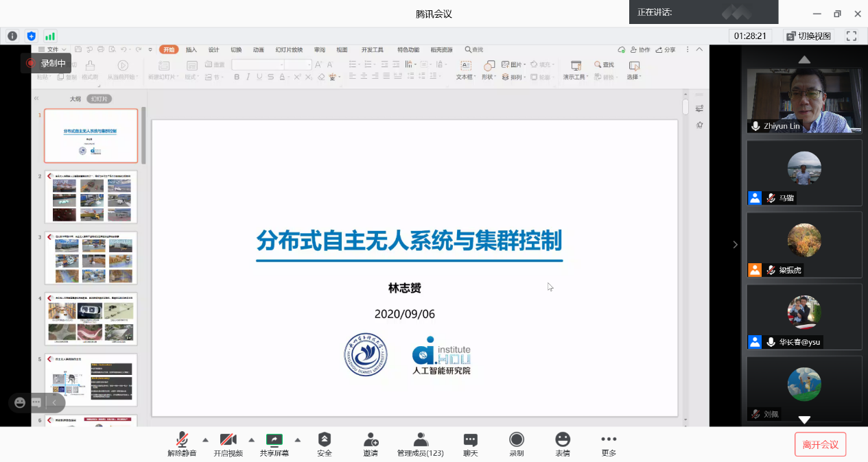Click the Share Screen icon
This screenshot has height=462, width=868.
pos(274,440)
